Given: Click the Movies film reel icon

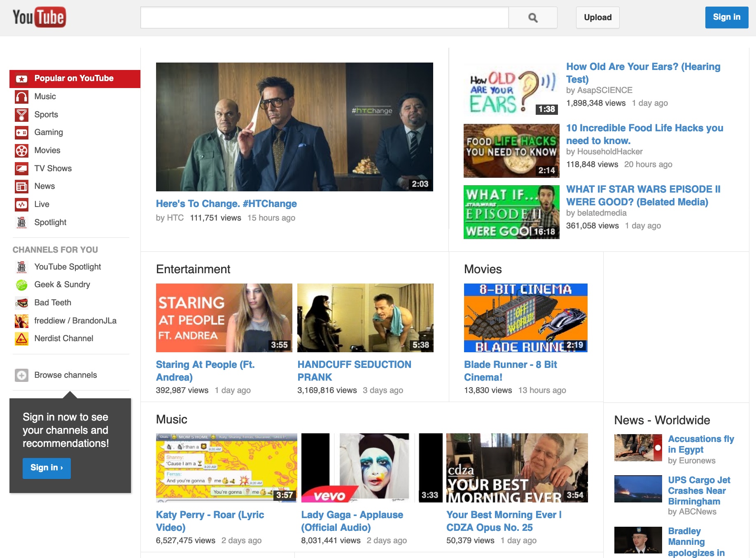Looking at the screenshot, I should coord(21,151).
